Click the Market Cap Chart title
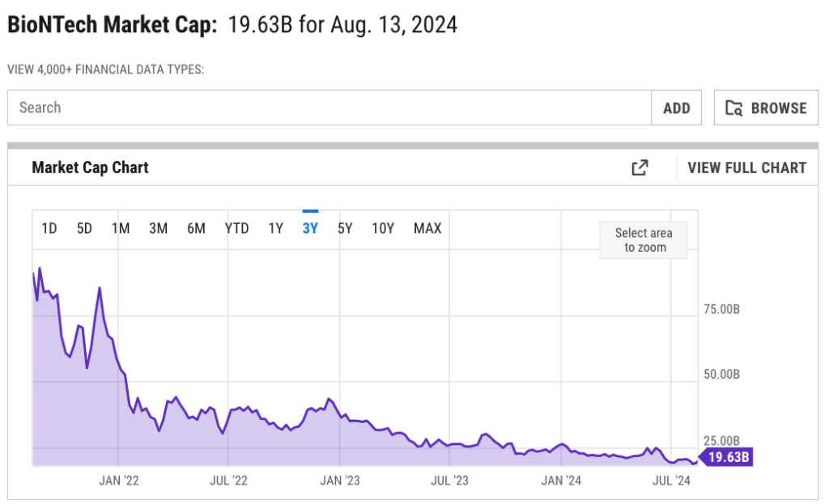This screenshot has width=829, height=504. 90,167
